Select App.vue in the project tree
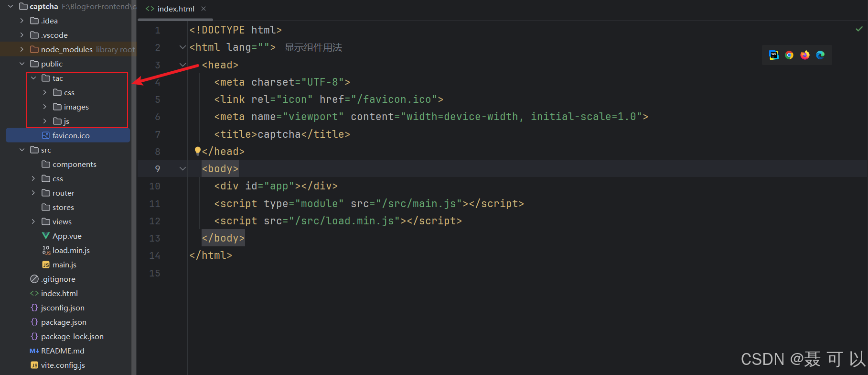Viewport: 868px width, 375px height. 68,236
